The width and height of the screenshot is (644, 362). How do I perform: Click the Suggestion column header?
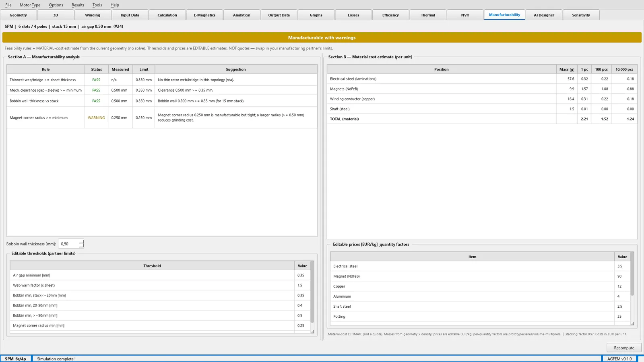pos(236,69)
